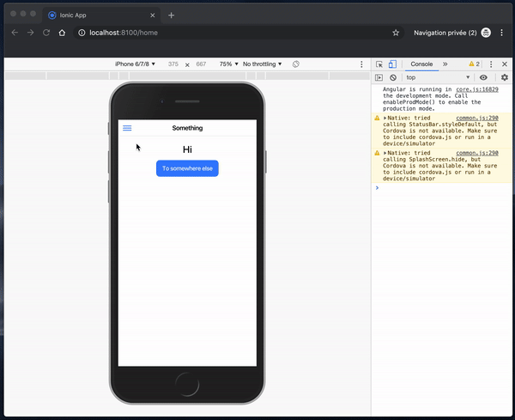This screenshot has width=515, height=420.
Task: Clear the console with the block icon
Action: click(392, 77)
